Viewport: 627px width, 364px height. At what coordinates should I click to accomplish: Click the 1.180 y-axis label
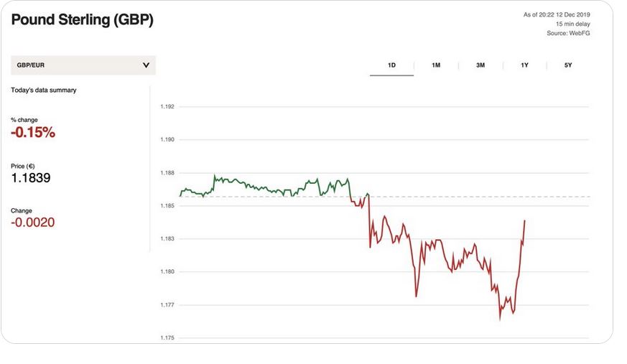point(167,272)
